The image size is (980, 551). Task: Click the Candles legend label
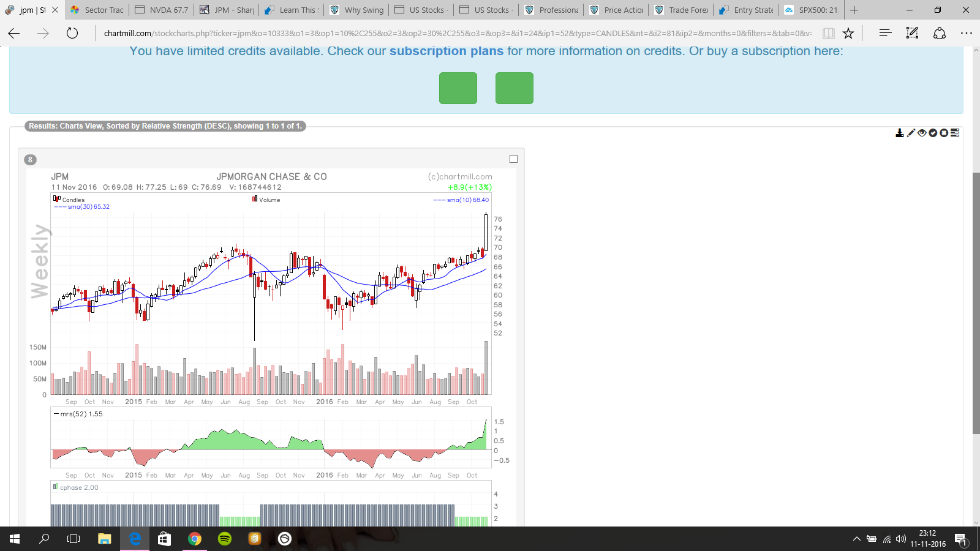(x=73, y=200)
